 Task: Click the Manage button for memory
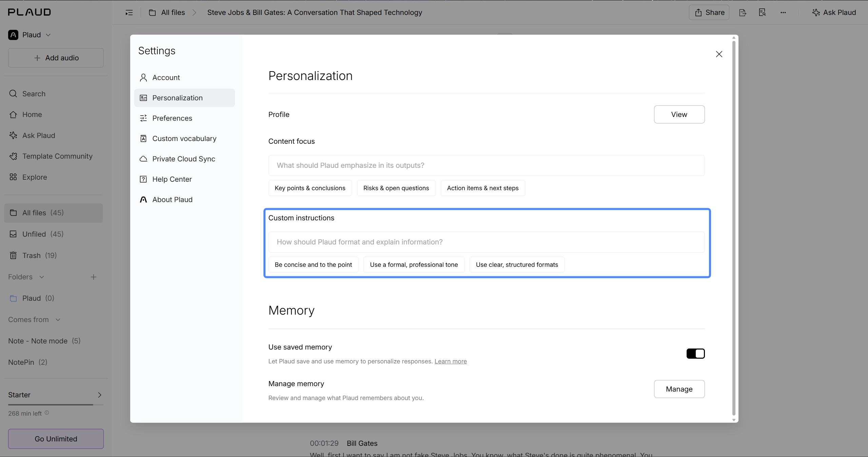(x=679, y=389)
